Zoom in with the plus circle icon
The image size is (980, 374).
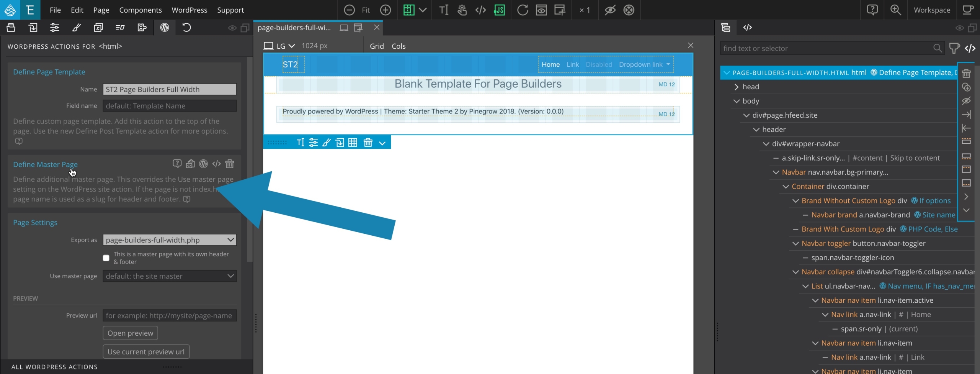(x=385, y=10)
